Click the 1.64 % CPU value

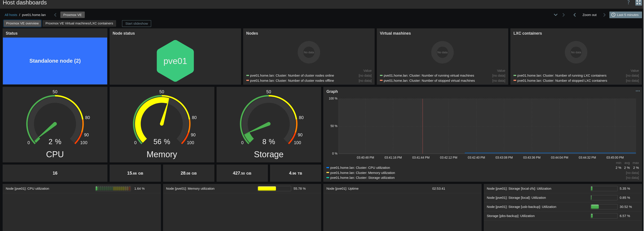[x=139, y=188]
